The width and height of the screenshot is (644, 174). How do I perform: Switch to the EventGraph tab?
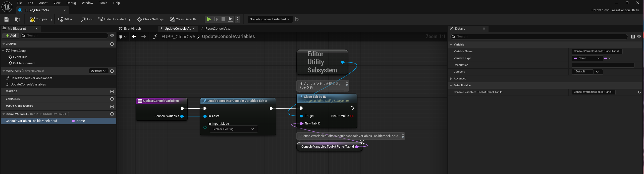coord(130,29)
